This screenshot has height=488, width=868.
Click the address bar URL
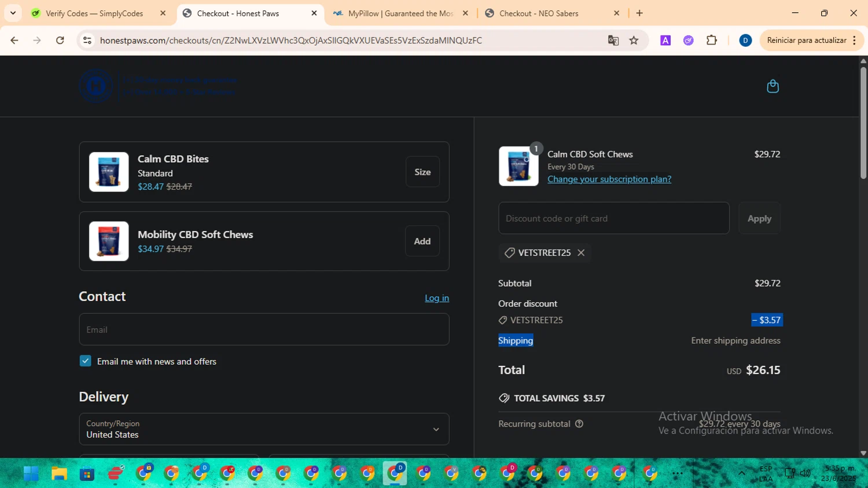tap(291, 41)
